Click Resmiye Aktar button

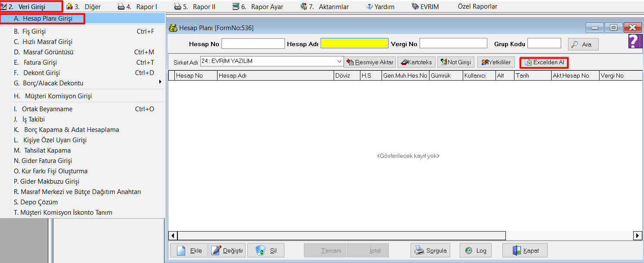[x=370, y=63]
